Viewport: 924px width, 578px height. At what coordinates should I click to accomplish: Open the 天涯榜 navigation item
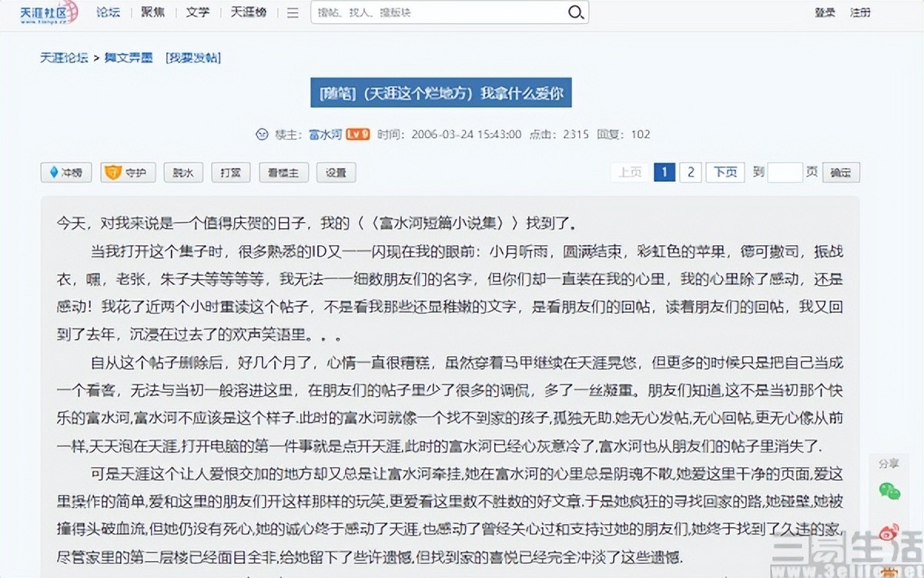click(249, 12)
